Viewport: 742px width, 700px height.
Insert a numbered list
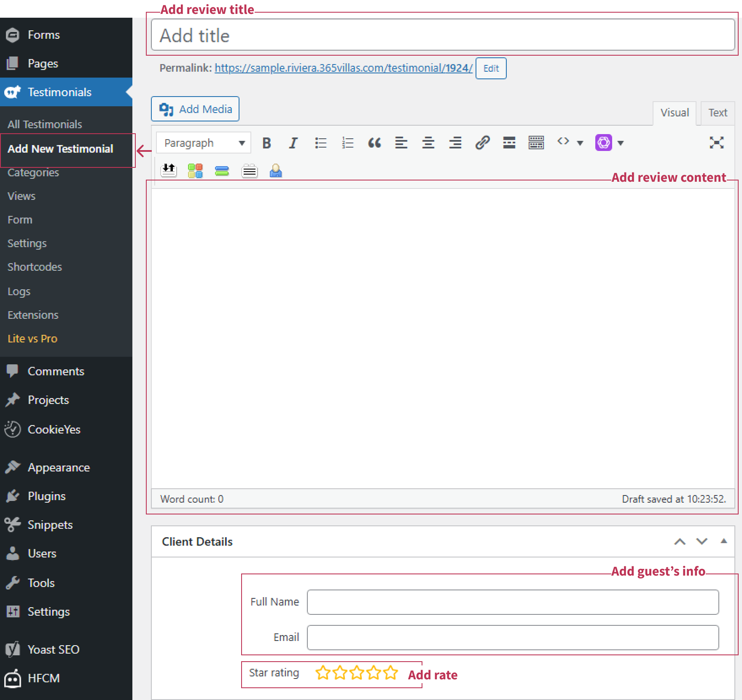coord(347,143)
